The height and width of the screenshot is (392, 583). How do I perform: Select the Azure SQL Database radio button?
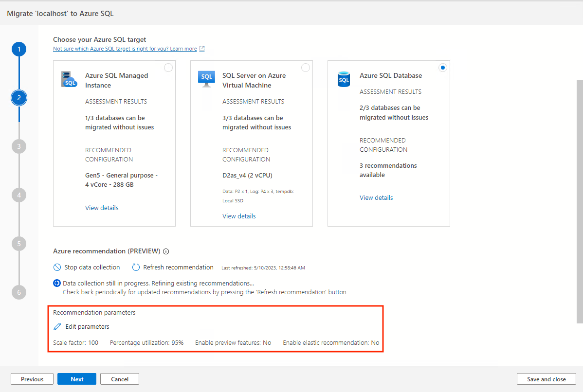[442, 68]
